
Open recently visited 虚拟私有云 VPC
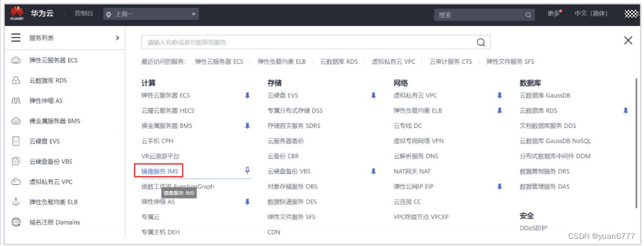pyautogui.click(x=394, y=62)
